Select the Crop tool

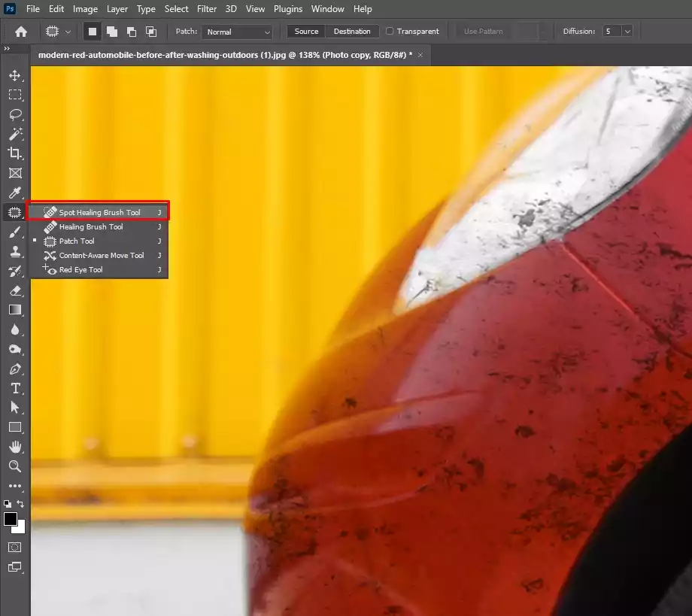14,153
